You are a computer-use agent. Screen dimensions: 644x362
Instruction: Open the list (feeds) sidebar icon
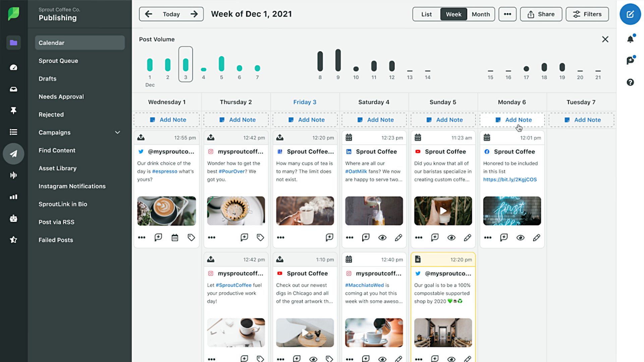coord(13,132)
